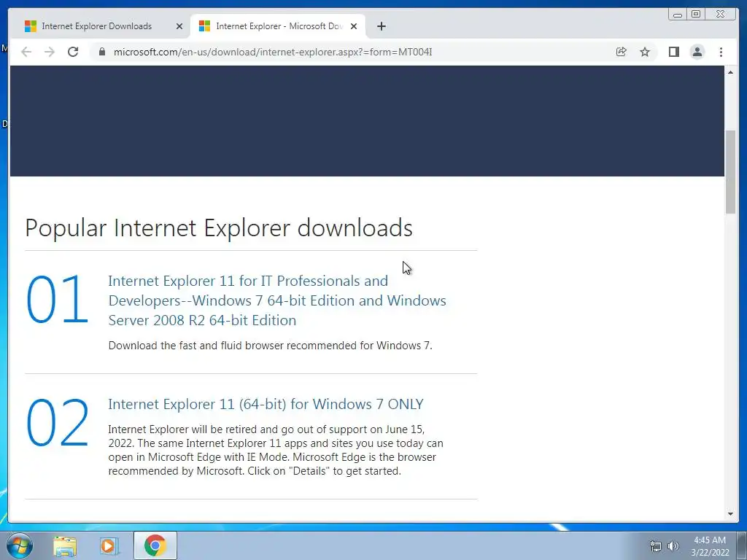
Task: Reload the current page
Action: [73, 52]
